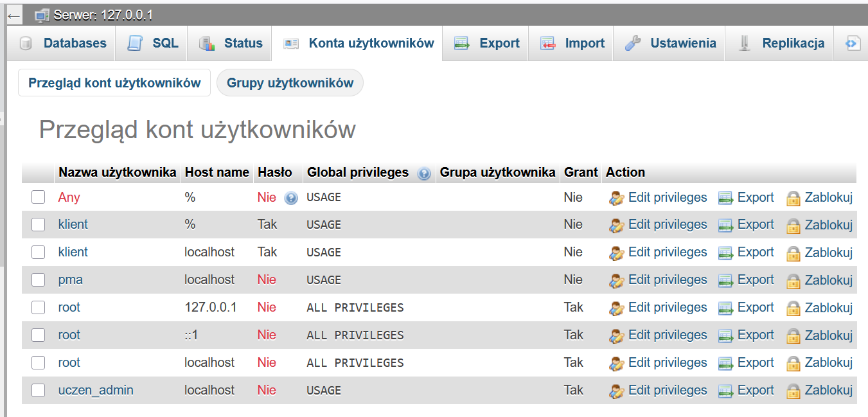Expand the hidden tabs with the far-right icon
The width and height of the screenshot is (868, 417).
coord(852,44)
